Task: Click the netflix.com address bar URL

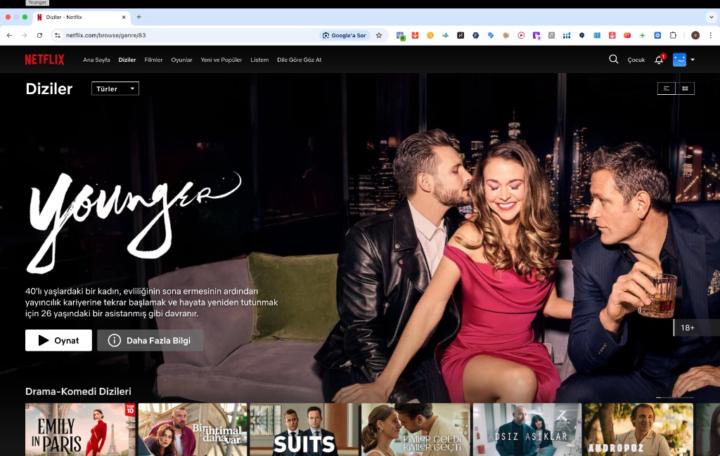Action: click(x=106, y=35)
